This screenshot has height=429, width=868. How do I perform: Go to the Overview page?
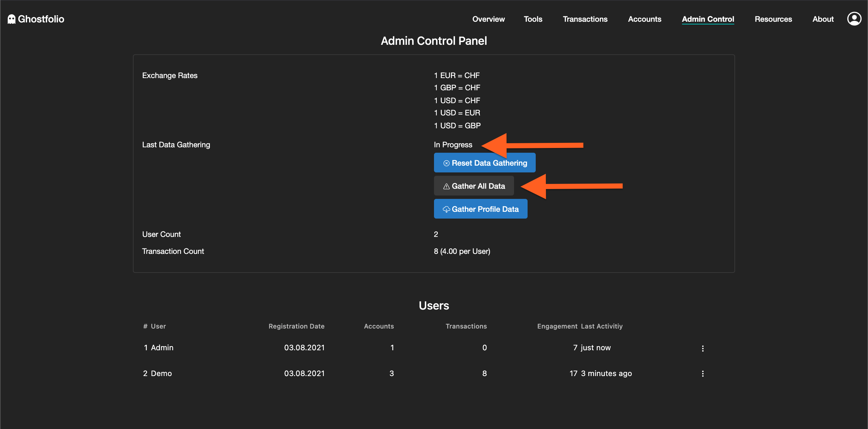tap(488, 19)
